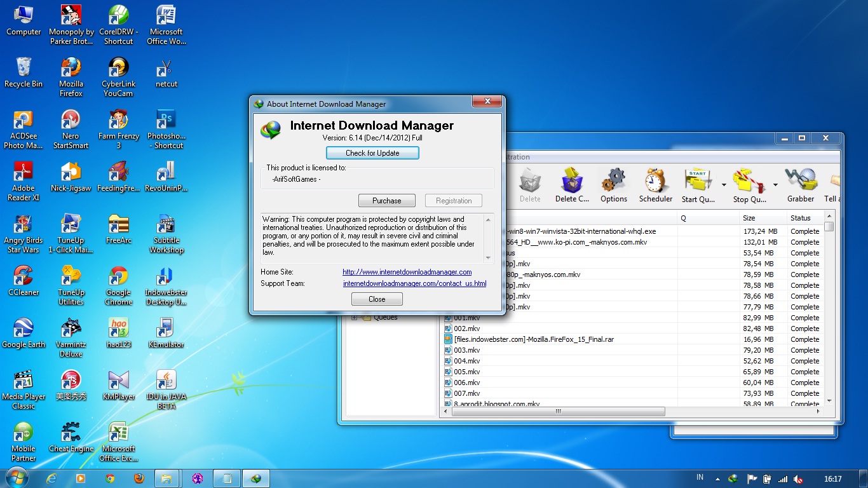Select the KMPlayer desktop icon

pos(119,385)
